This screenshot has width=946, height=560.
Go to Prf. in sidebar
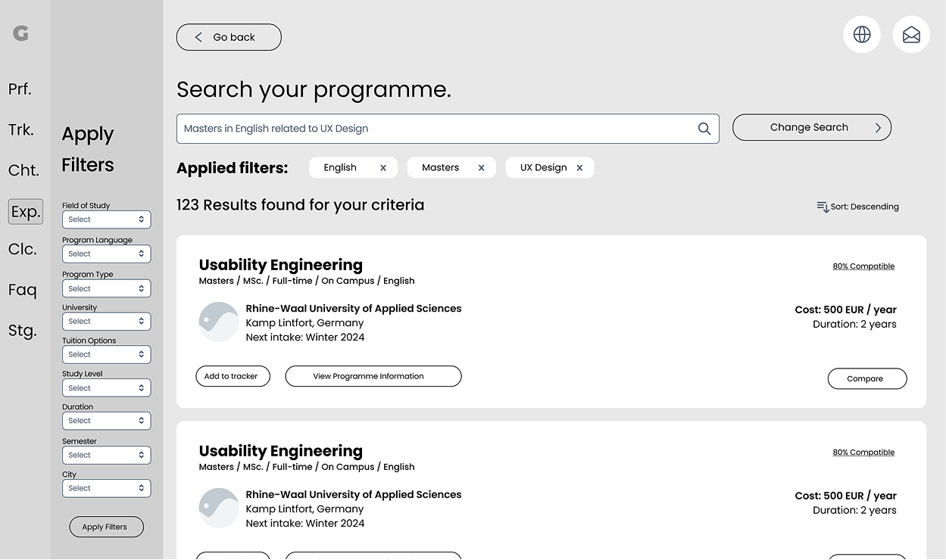pyautogui.click(x=20, y=89)
